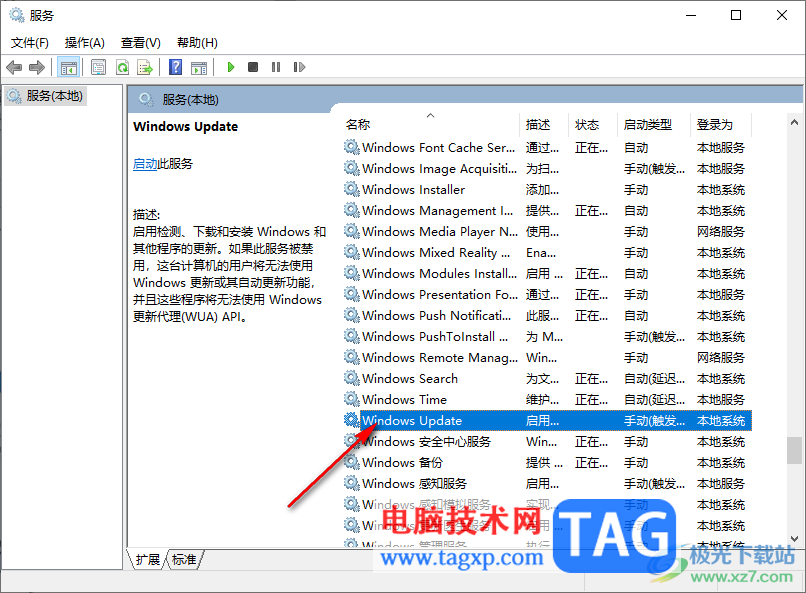The height and width of the screenshot is (593, 806).
Task: Switch to the 标准 tab
Action: point(185,560)
